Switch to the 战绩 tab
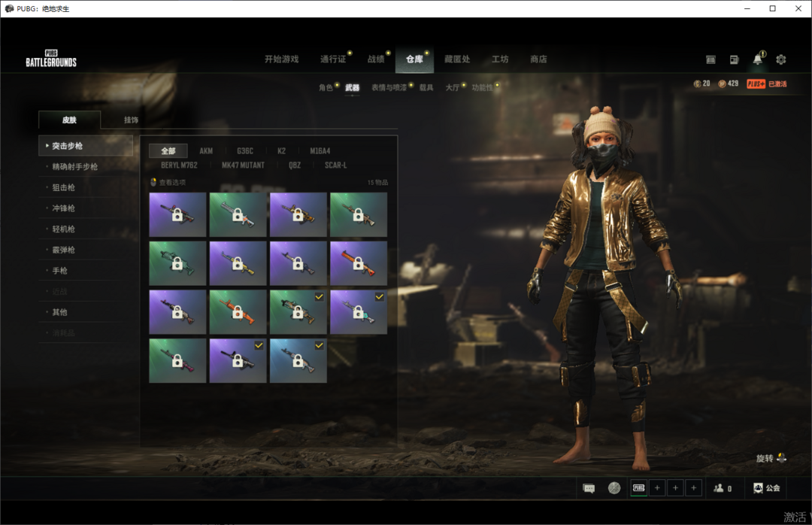Viewport: 812px width, 525px height. [376, 59]
